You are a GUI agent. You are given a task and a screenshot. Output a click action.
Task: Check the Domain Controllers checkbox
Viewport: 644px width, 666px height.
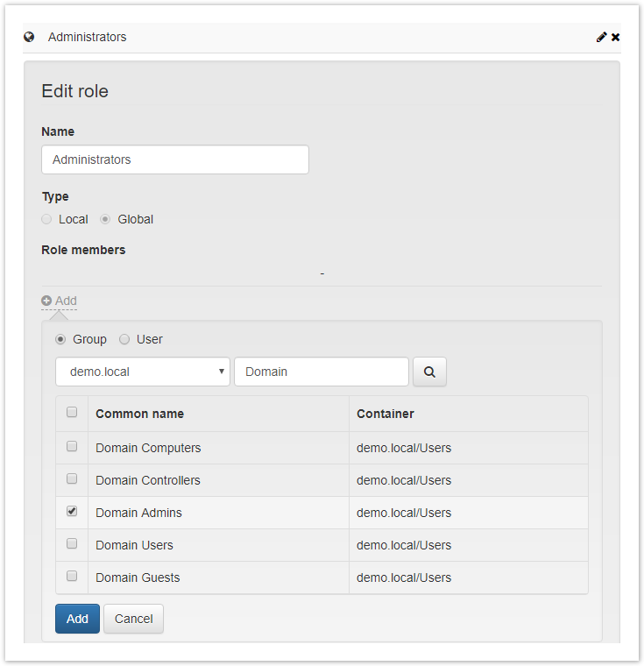coord(72,478)
